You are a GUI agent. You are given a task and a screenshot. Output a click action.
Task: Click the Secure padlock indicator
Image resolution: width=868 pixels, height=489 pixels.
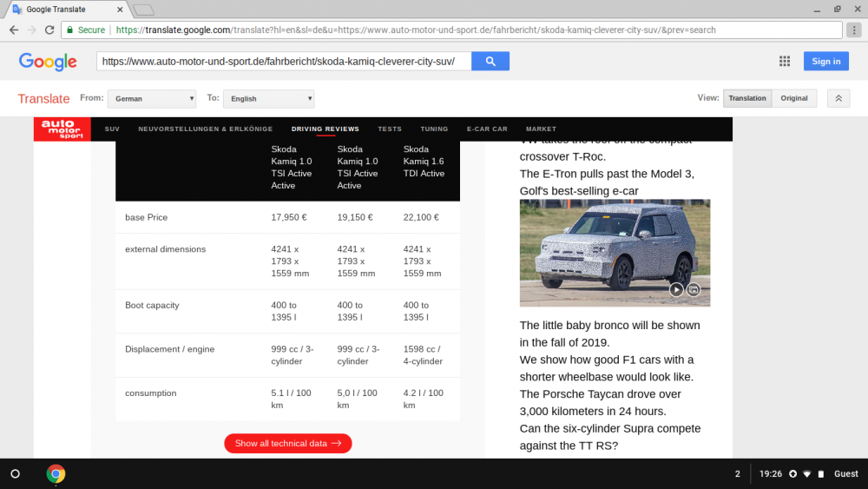pos(86,30)
